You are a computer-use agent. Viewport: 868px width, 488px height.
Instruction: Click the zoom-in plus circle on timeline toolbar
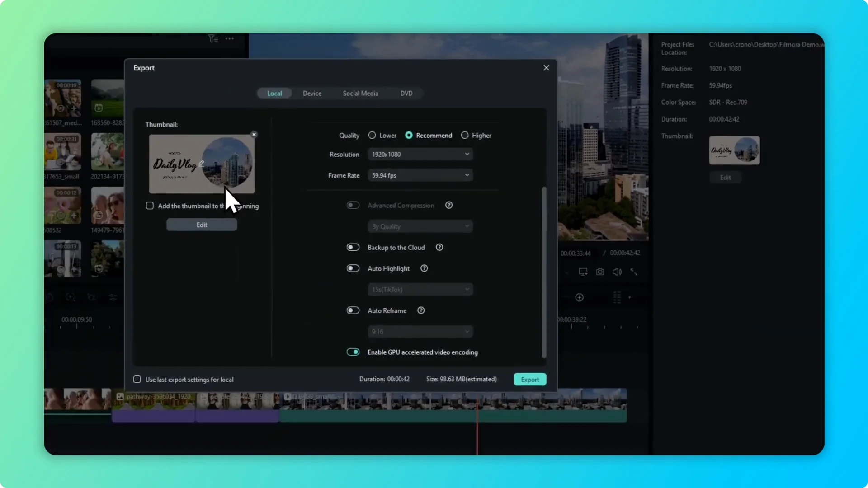pos(579,297)
